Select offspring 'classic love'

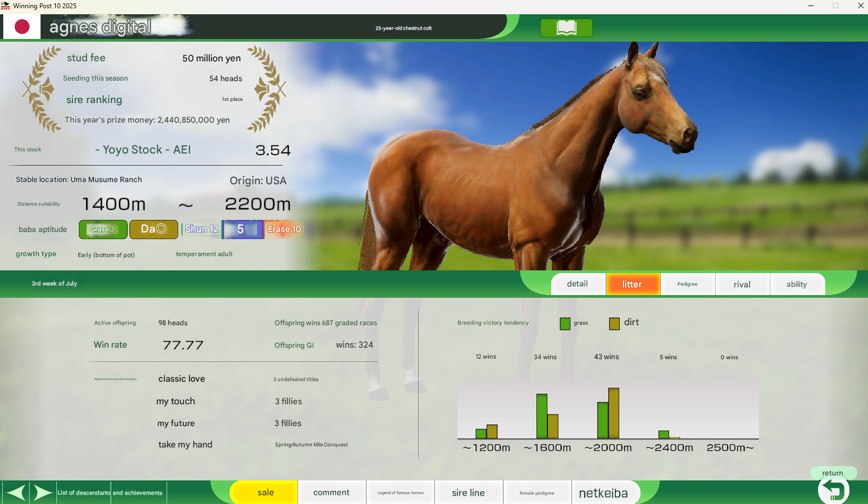[181, 378]
